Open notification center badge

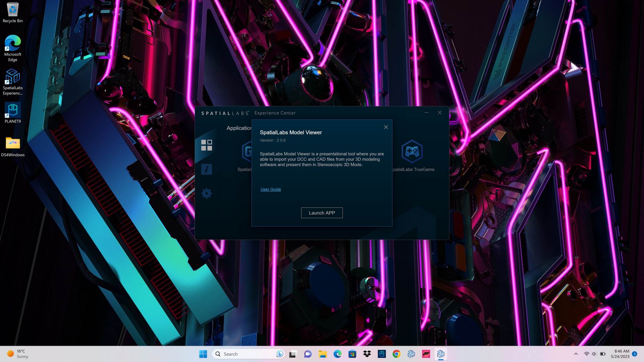(634, 354)
